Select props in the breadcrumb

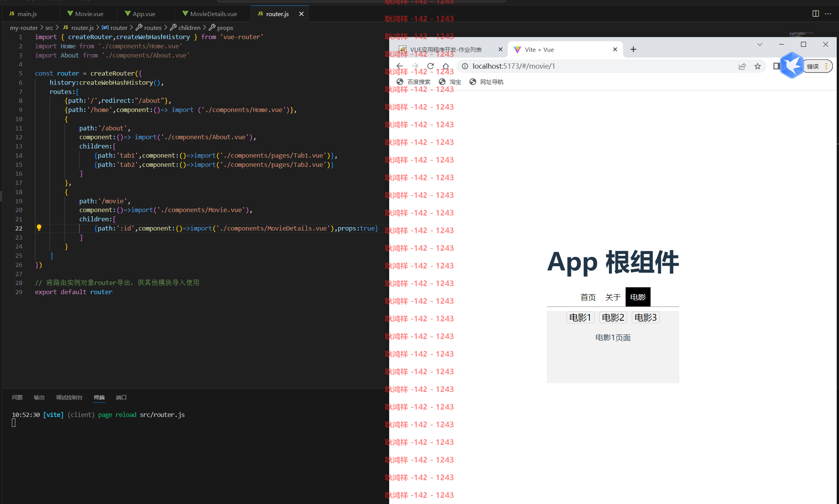coord(221,28)
